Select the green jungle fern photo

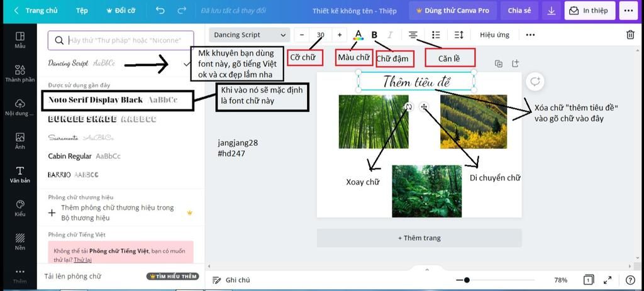coord(427,191)
